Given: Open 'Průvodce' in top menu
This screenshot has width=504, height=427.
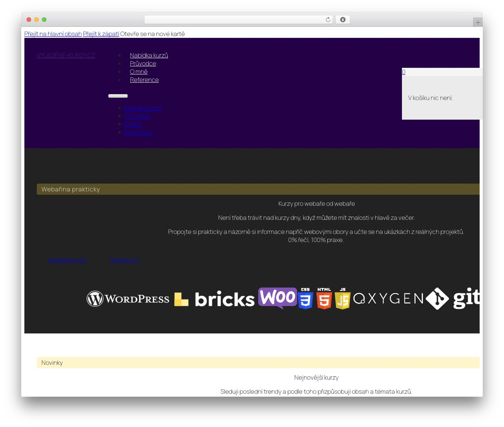Looking at the screenshot, I should 143,63.
